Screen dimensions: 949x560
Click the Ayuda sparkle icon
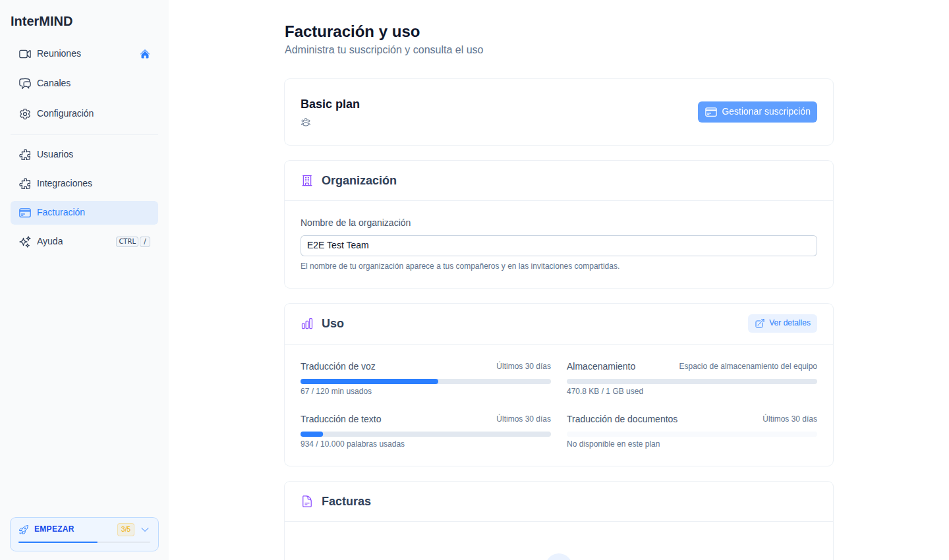pos(25,242)
